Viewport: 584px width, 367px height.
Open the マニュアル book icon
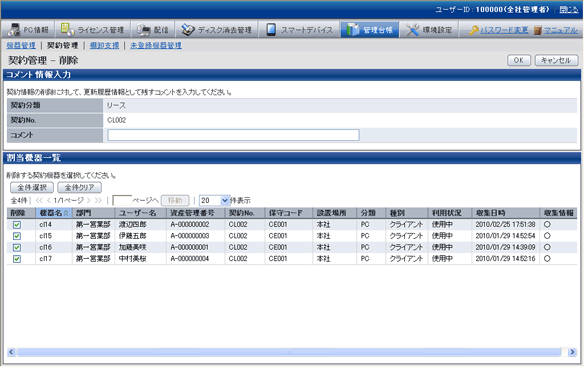click(537, 30)
